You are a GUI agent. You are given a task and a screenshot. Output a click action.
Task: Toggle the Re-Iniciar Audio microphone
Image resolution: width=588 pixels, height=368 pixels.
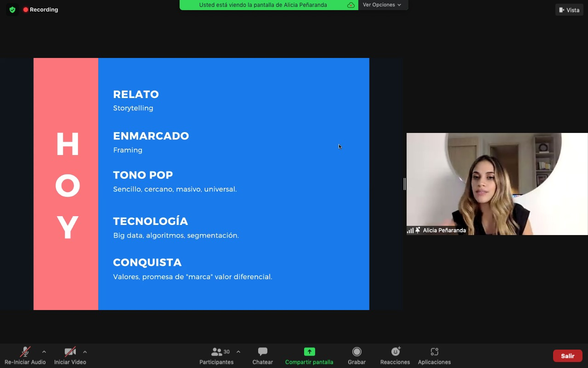pos(25,356)
